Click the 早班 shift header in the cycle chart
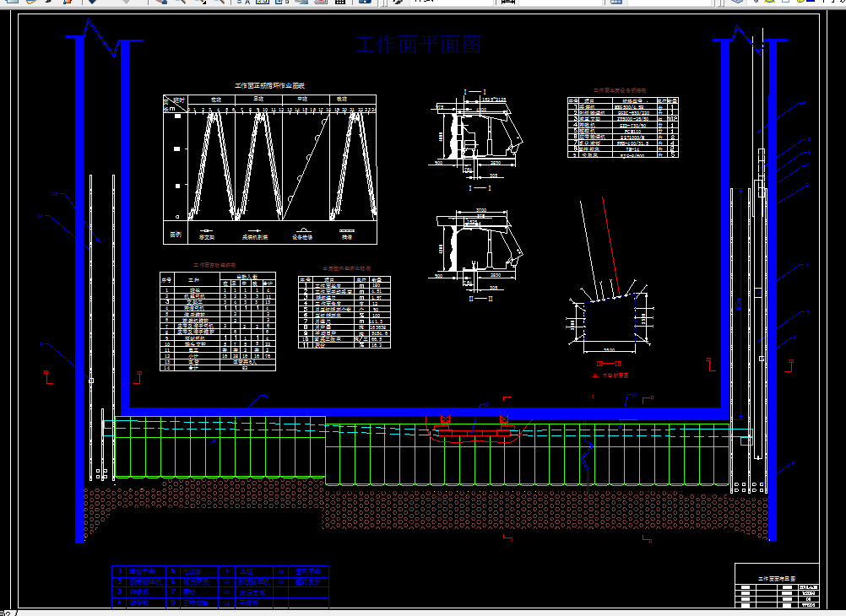Screen dimensions: 846x616 259,100
